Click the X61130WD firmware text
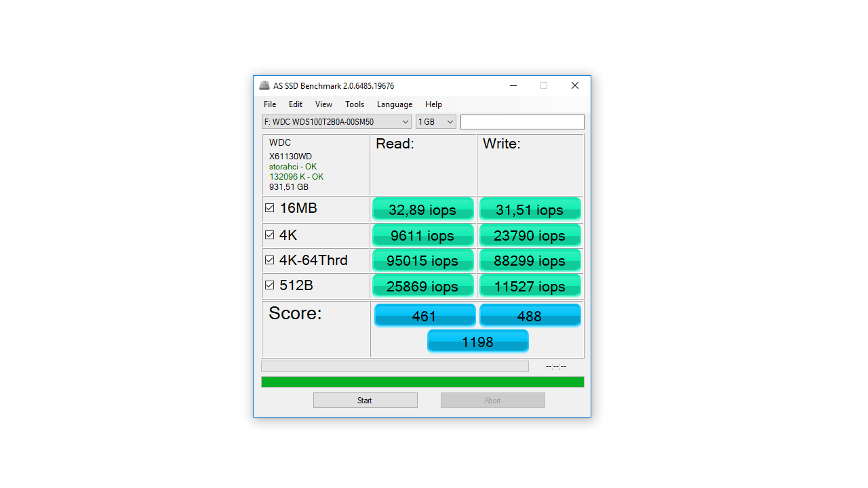 tap(290, 157)
